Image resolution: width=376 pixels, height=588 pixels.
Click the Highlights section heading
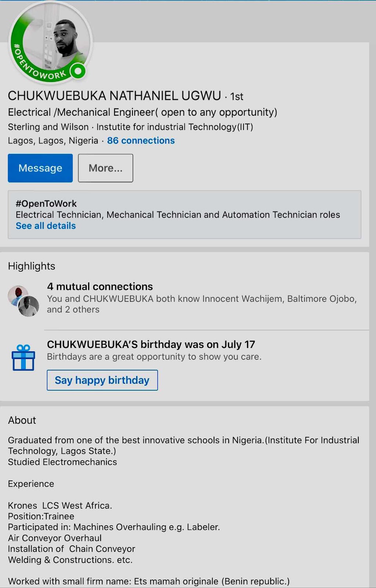[x=32, y=266]
